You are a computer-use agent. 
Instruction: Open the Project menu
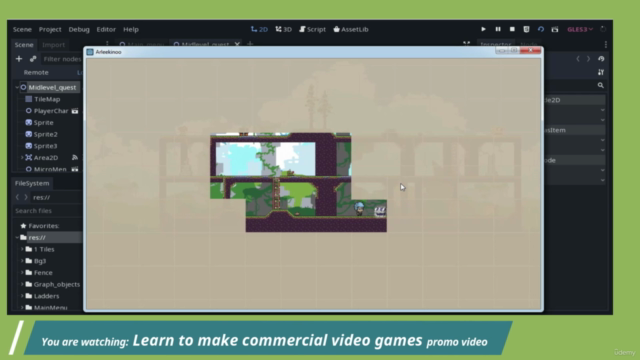[50, 29]
